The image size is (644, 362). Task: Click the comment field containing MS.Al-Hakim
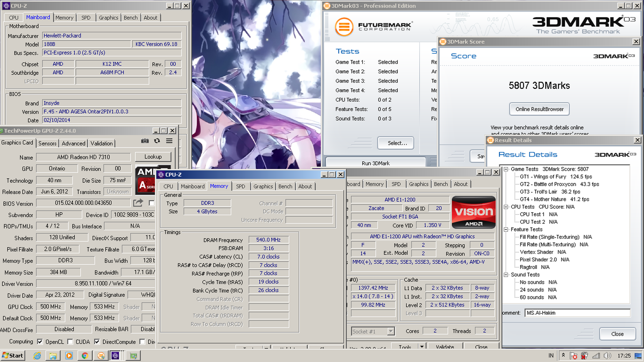point(577,313)
